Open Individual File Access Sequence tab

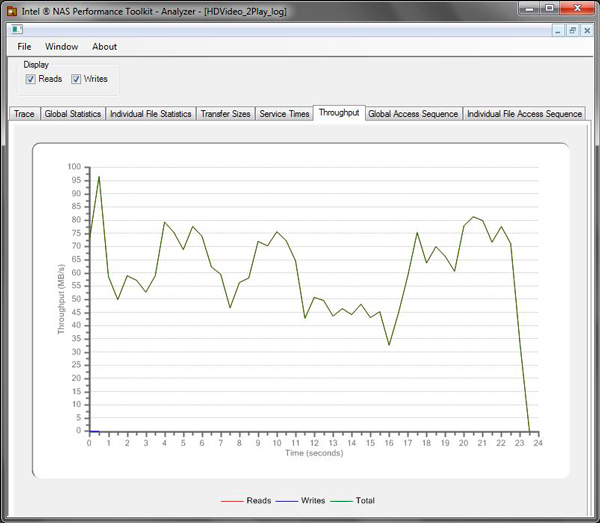524,114
